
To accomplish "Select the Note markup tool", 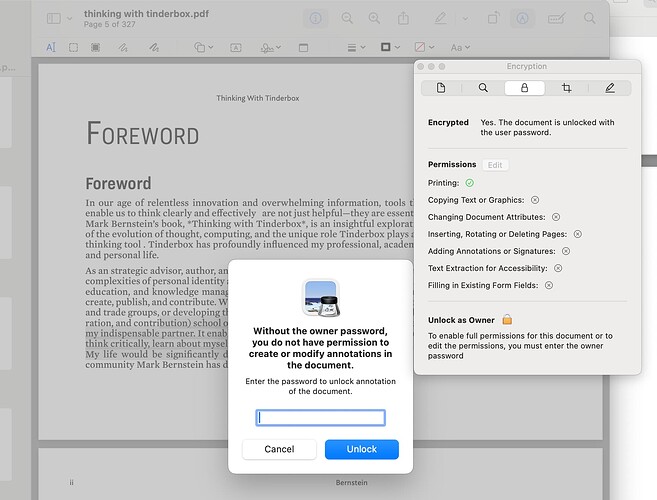I will tap(303, 48).
